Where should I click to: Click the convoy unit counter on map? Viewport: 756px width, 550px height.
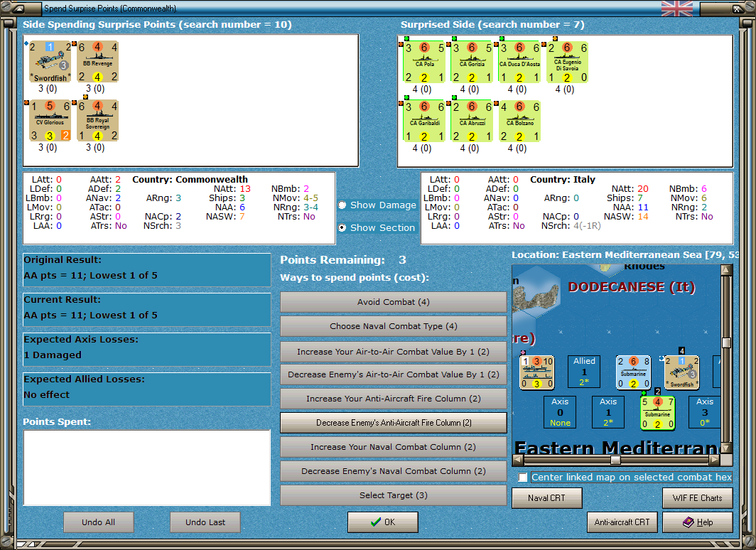coord(537,372)
